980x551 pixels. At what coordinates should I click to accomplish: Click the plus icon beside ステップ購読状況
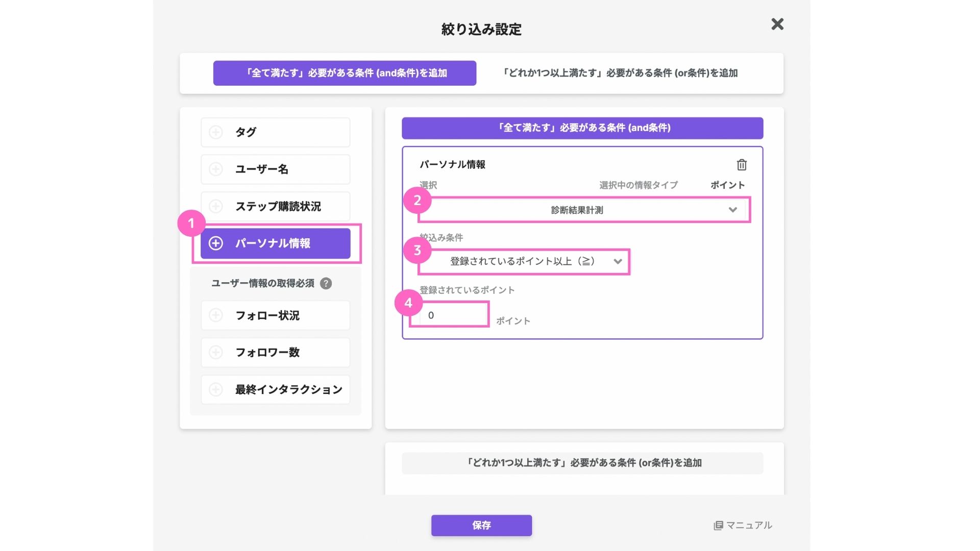click(216, 206)
